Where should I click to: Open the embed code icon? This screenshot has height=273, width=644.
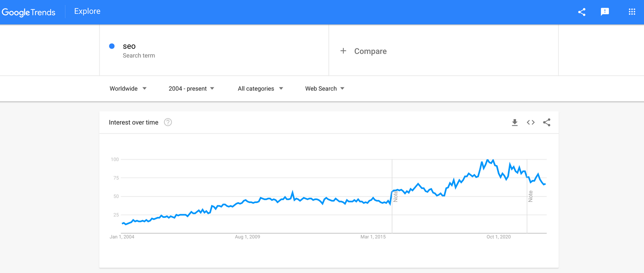coord(530,122)
